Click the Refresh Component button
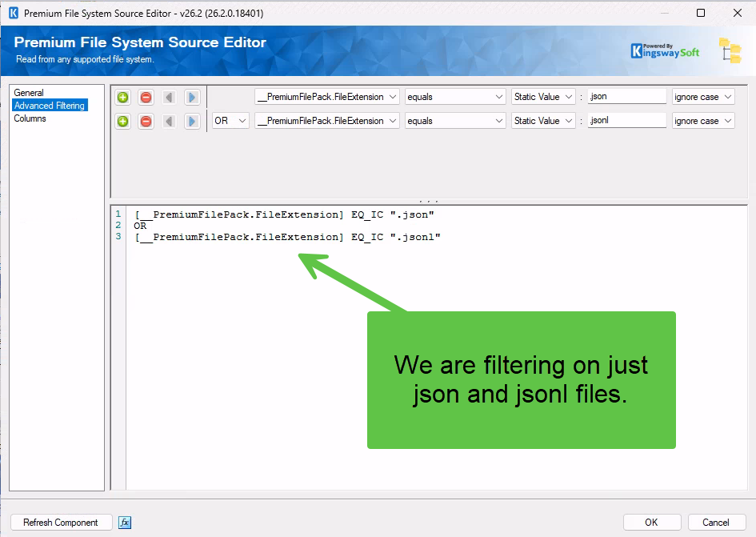The width and height of the screenshot is (756, 537). pos(61,523)
